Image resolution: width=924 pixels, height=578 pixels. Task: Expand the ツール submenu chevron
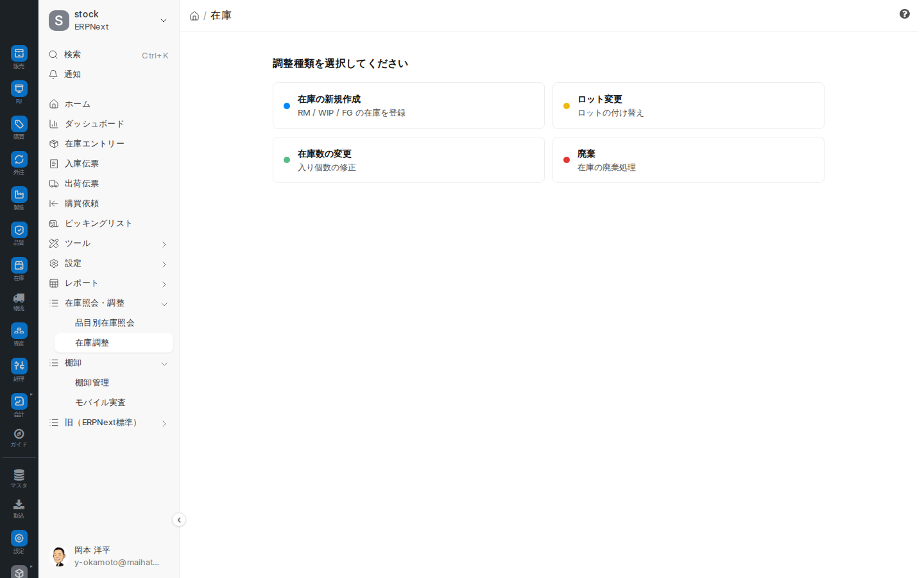point(164,245)
